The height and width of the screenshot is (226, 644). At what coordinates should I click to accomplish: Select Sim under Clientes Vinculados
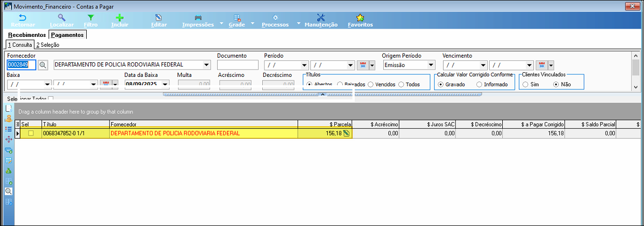tap(526, 84)
